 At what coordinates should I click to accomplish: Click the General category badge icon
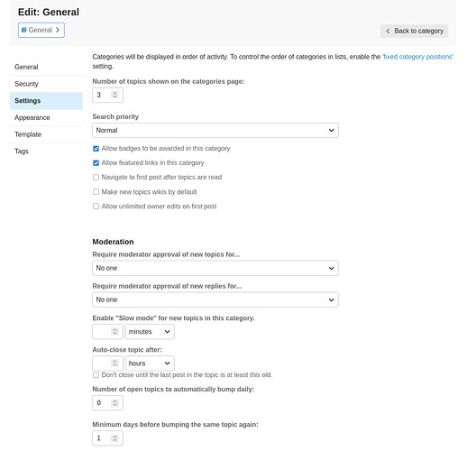pos(24,30)
